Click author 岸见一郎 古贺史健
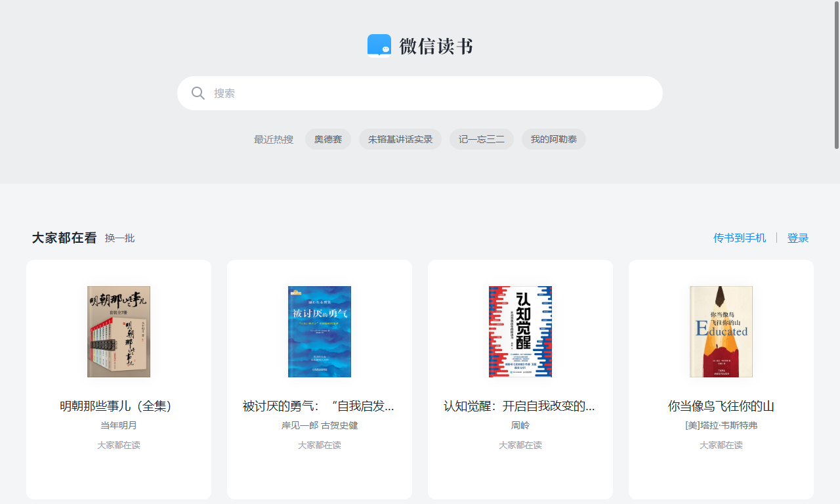The image size is (840, 504). point(320,425)
